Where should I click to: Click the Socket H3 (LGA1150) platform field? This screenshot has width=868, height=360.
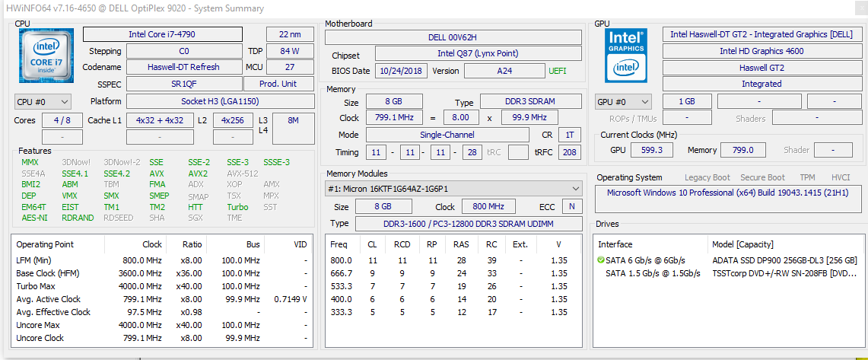(x=220, y=101)
